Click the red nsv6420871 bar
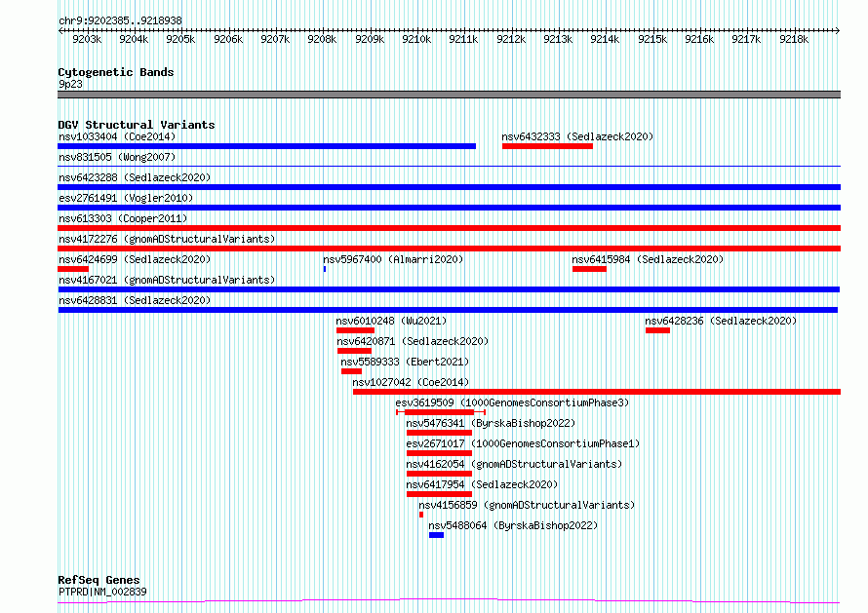The height and width of the screenshot is (613, 868). (354, 351)
